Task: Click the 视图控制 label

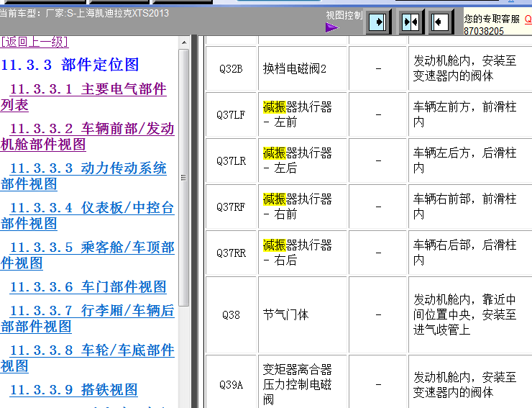Action: click(x=344, y=15)
